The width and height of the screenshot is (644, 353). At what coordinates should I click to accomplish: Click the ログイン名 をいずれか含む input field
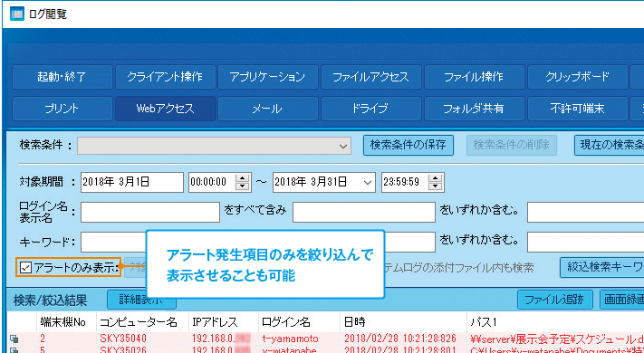(x=364, y=212)
